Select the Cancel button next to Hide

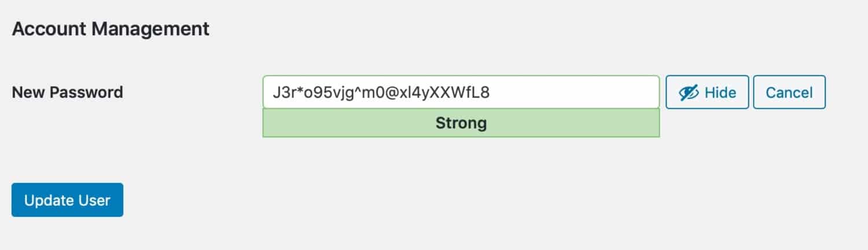point(789,93)
